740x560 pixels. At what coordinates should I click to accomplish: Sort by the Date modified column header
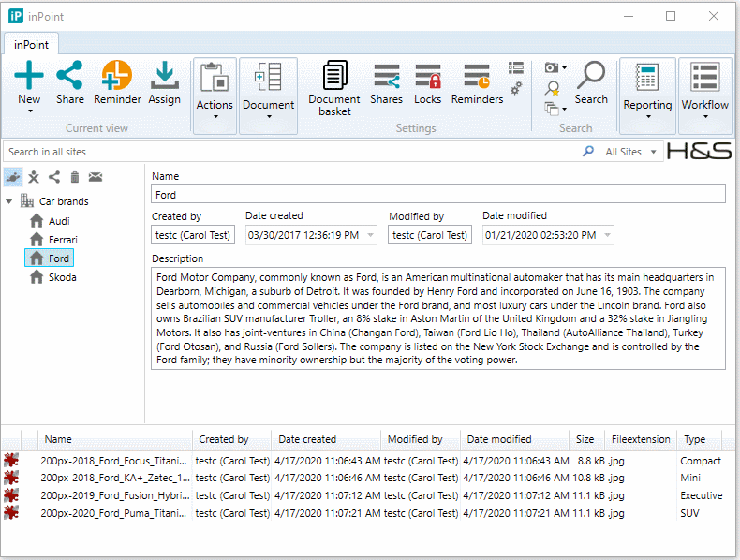(498, 439)
